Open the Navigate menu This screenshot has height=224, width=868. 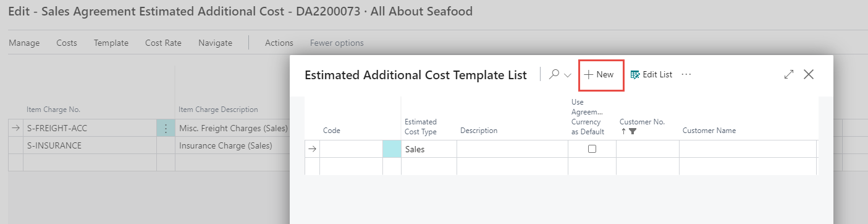[x=215, y=43]
